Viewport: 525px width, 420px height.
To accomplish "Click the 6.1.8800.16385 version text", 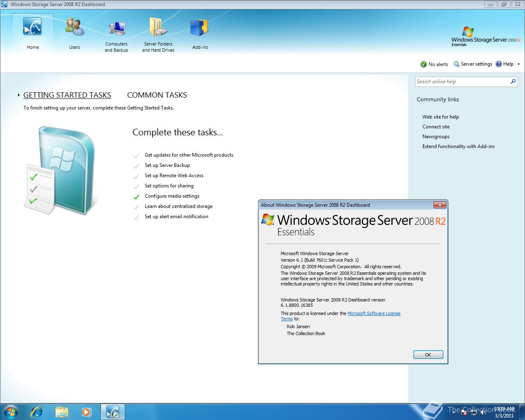I will tap(297, 305).
